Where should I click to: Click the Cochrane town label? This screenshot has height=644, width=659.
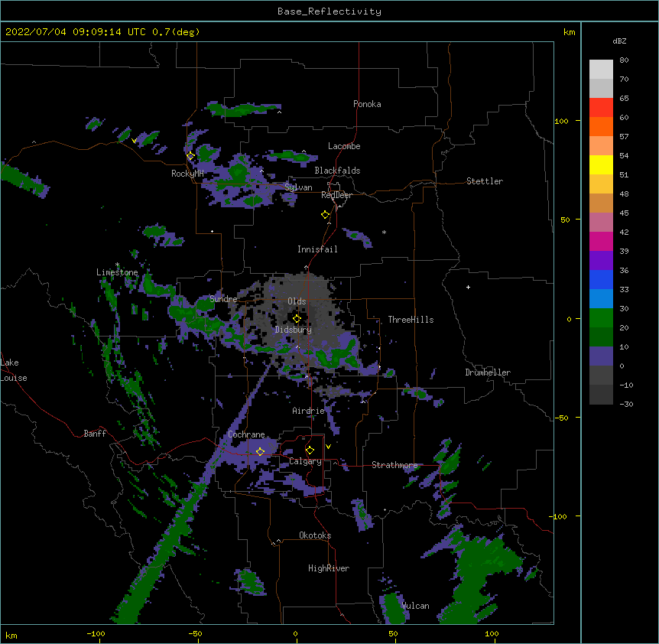246,434
